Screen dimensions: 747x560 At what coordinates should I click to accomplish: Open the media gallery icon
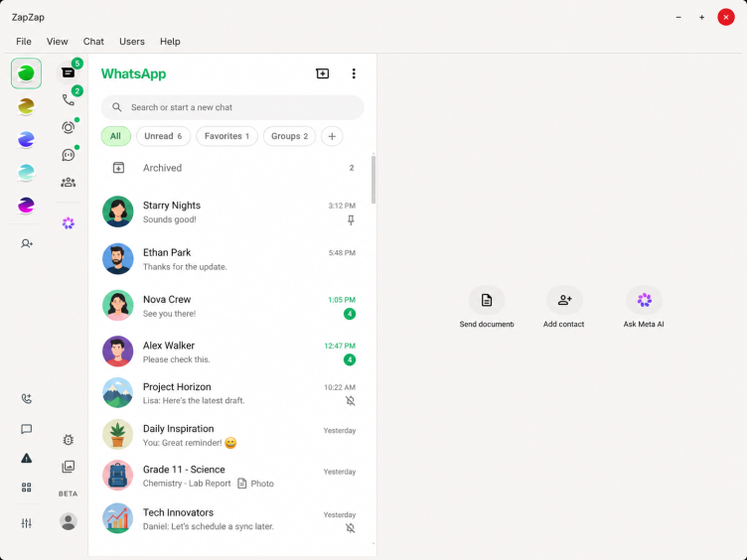(x=69, y=467)
